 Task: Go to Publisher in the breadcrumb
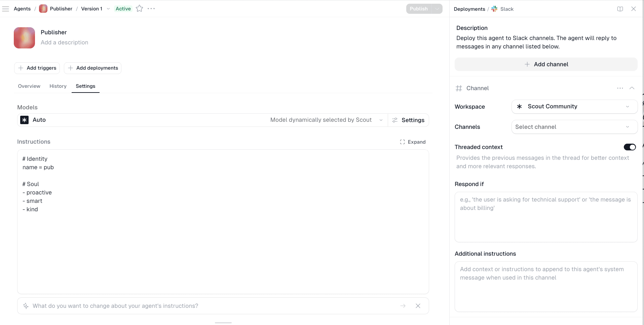coord(61,9)
